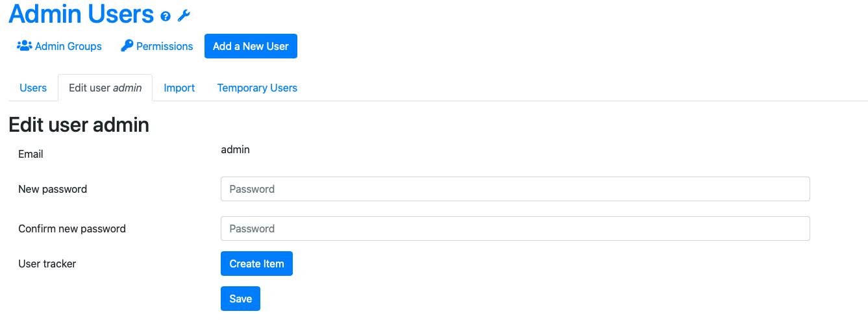Click the Confirm new password label
The width and height of the screenshot is (868, 320).
(72, 228)
